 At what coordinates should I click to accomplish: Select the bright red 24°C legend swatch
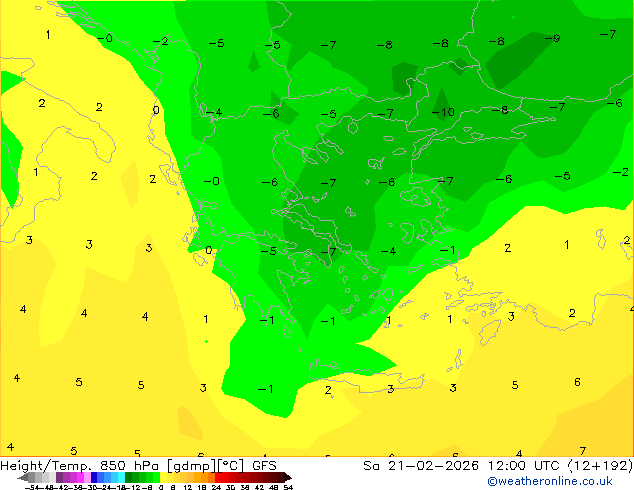pyautogui.click(x=218, y=477)
